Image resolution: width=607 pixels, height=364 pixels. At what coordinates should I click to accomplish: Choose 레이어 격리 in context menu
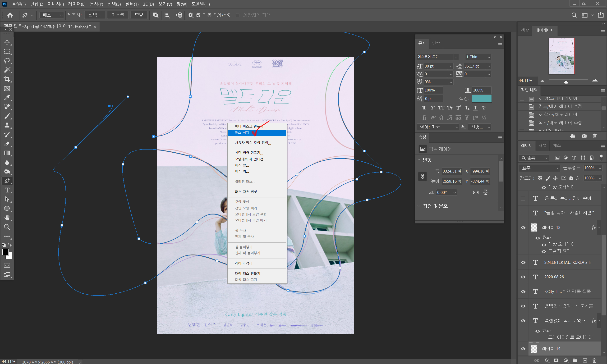(x=257, y=263)
